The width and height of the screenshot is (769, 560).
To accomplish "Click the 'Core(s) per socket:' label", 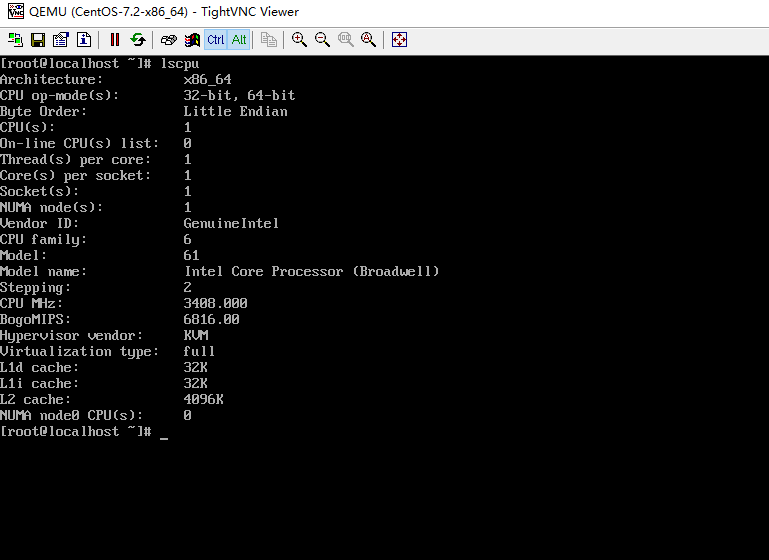I will (76, 176).
